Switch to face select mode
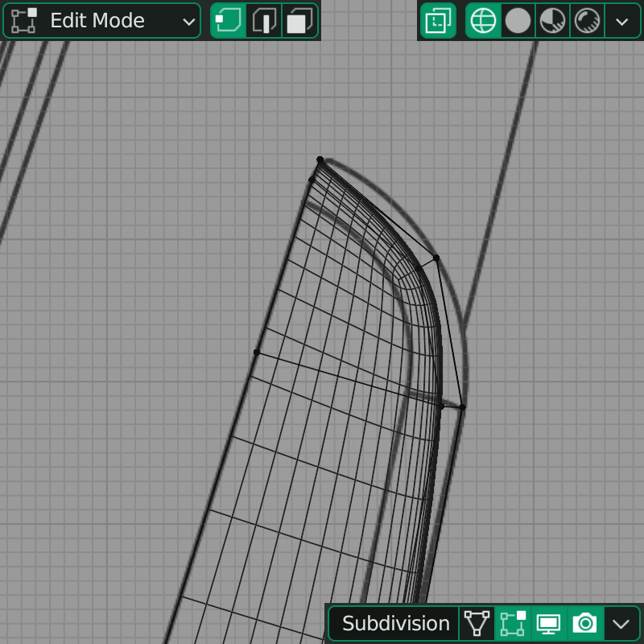This screenshot has height=644, width=644. (299, 21)
